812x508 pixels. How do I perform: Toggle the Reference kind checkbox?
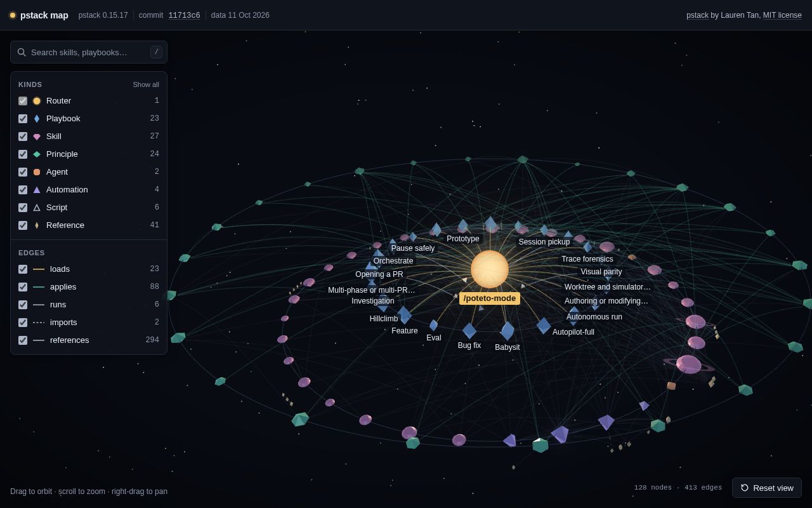(23, 225)
